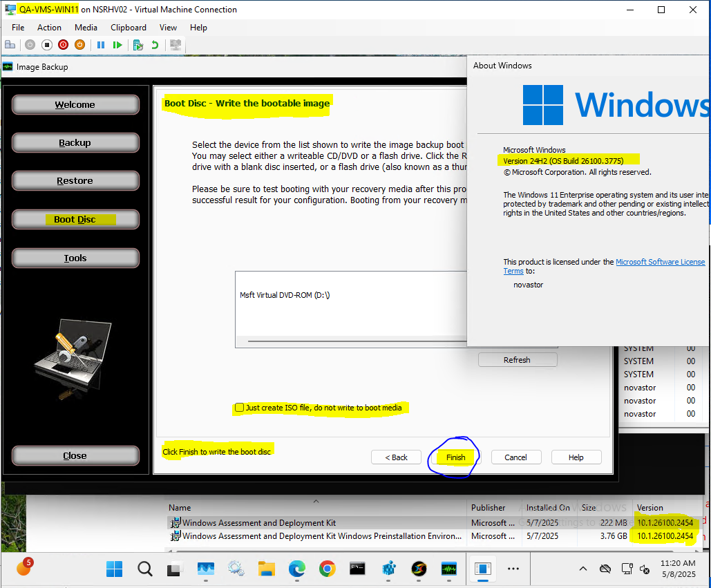The height and width of the screenshot is (588, 711).
Task: Sort programs by the Publisher column
Action: coord(489,508)
